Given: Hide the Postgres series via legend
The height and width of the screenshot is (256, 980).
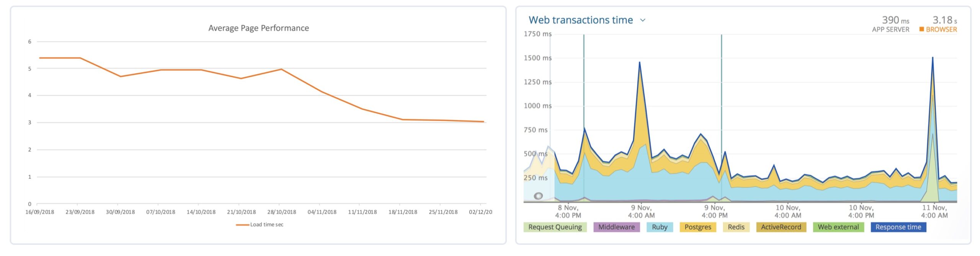Looking at the screenshot, I should tap(697, 227).
